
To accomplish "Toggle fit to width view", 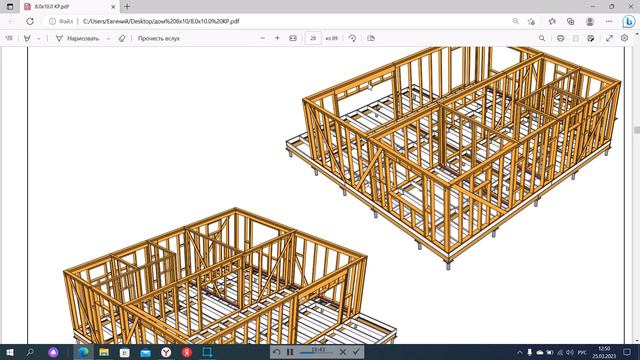I will tap(293, 38).
